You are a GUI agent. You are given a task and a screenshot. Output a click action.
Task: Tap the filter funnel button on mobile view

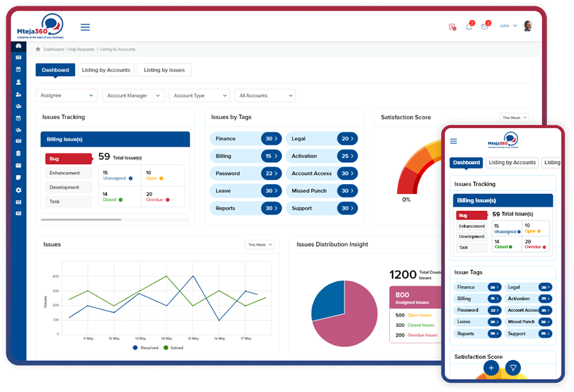click(x=513, y=368)
